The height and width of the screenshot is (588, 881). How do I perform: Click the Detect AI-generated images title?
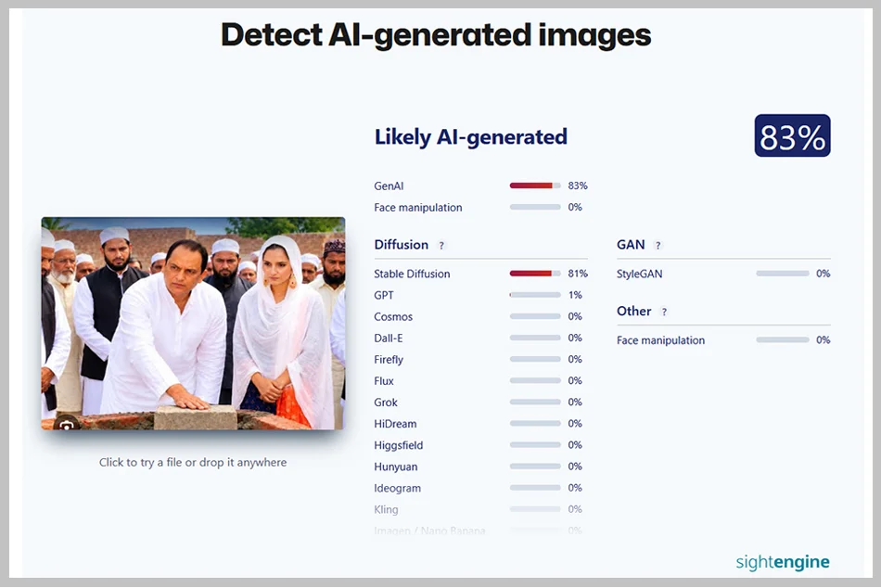pyautogui.click(x=436, y=35)
